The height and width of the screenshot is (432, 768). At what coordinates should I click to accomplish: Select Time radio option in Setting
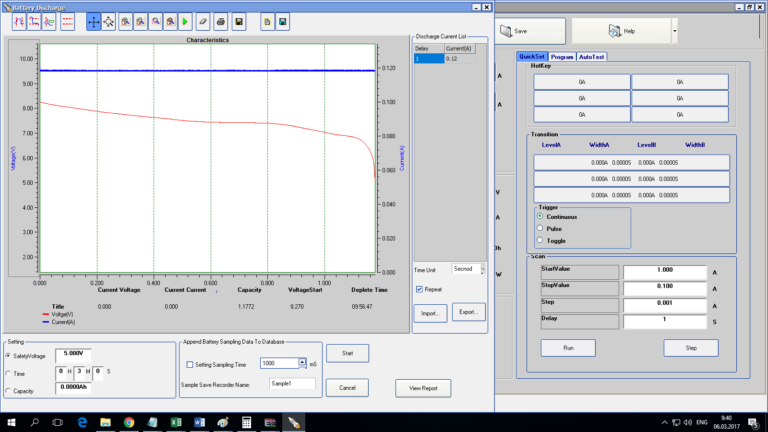(8, 373)
